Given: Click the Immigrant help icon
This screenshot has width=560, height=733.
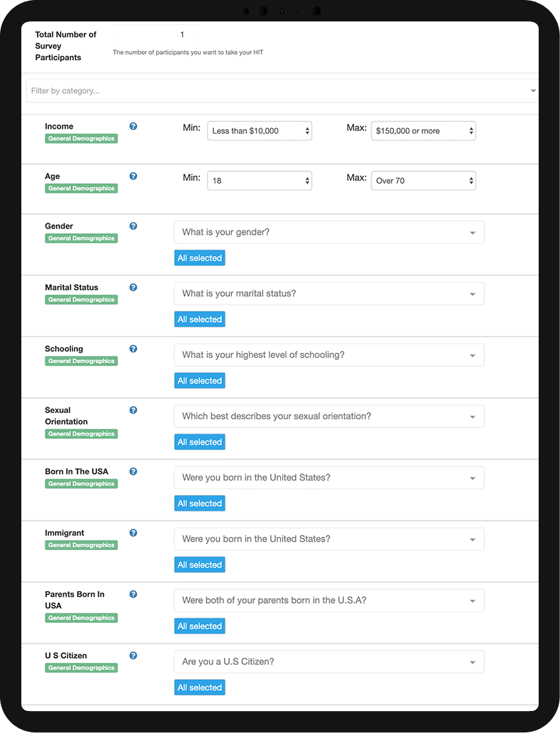Looking at the screenshot, I should coord(133,532).
